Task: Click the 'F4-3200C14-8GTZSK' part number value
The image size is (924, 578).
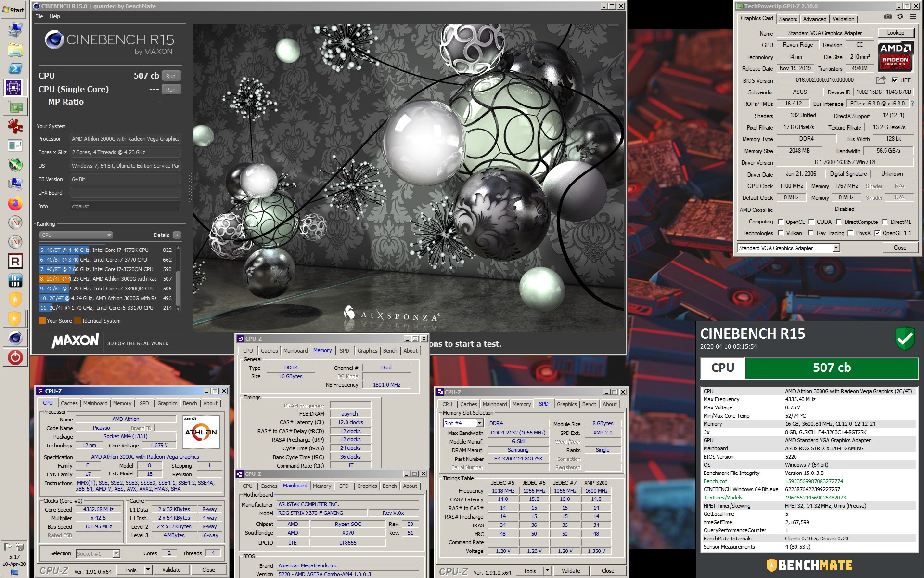Action: [518, 459]
